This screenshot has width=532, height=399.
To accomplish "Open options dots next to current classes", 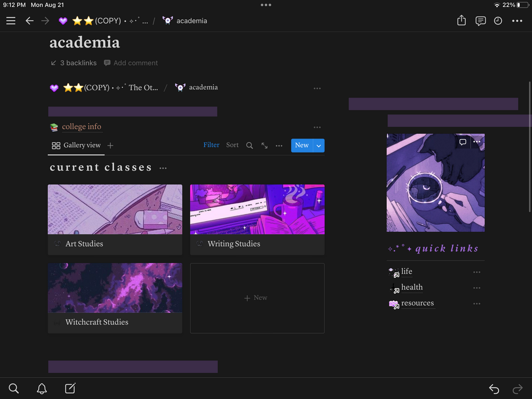I will (x=163, y=168).
